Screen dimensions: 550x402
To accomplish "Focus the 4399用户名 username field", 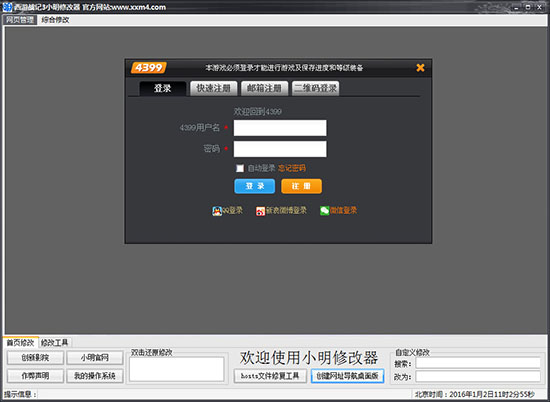I will click(x=280, y=128).
